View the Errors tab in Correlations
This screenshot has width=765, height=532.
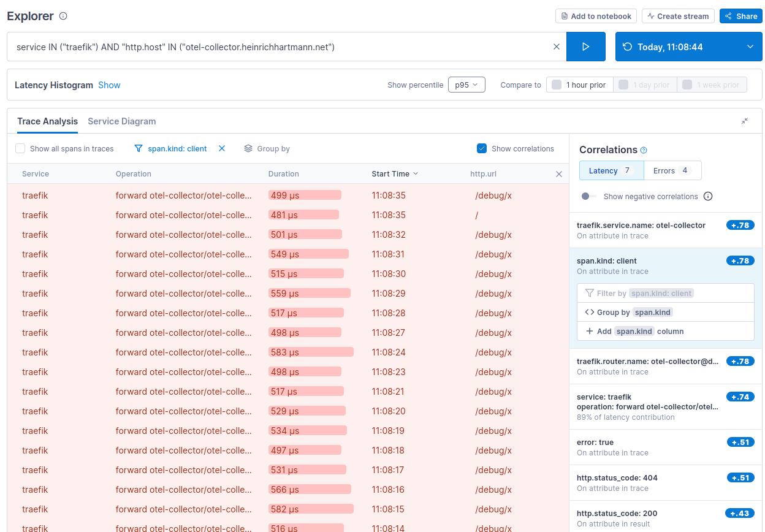(x=672, y=170)
